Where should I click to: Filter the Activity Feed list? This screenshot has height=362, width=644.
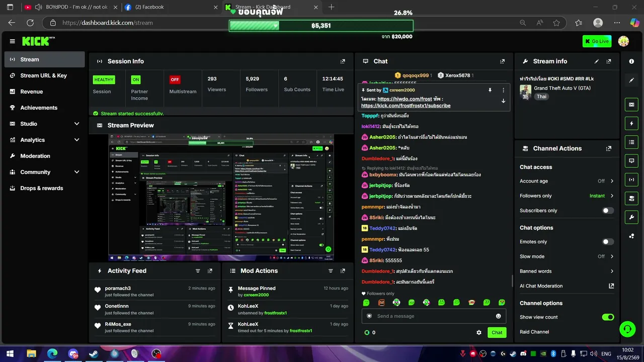198,271
